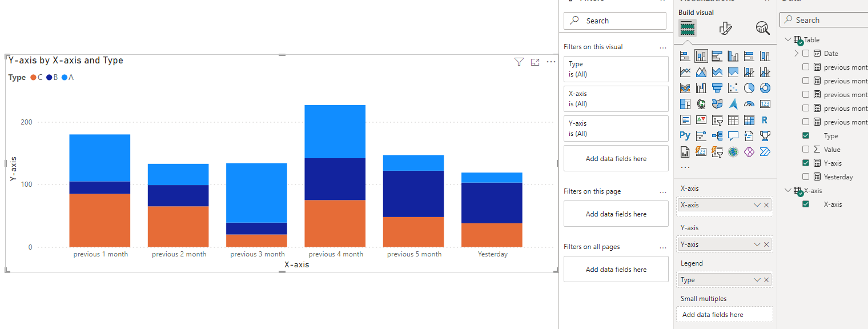Select the Gauge visual
This screenshot has width=868, height=329.
pyautogui.click(x=749, y=104)
